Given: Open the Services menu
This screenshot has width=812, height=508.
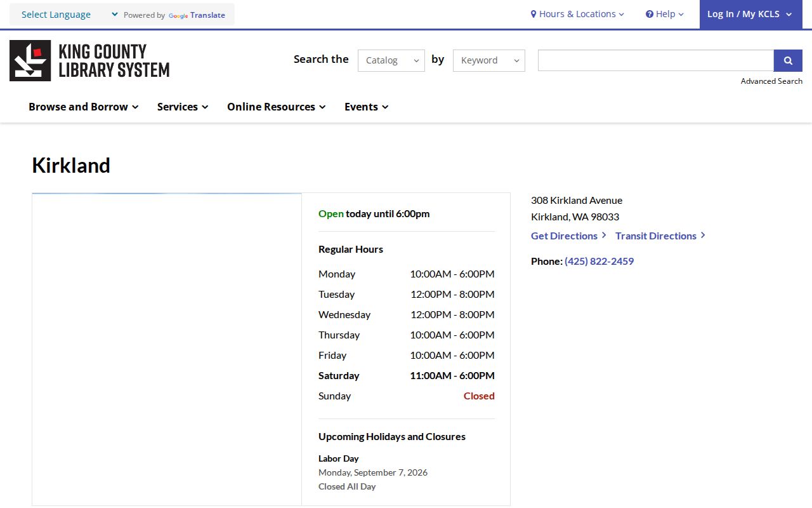Looking at the screenshot, I should [183, 107].
